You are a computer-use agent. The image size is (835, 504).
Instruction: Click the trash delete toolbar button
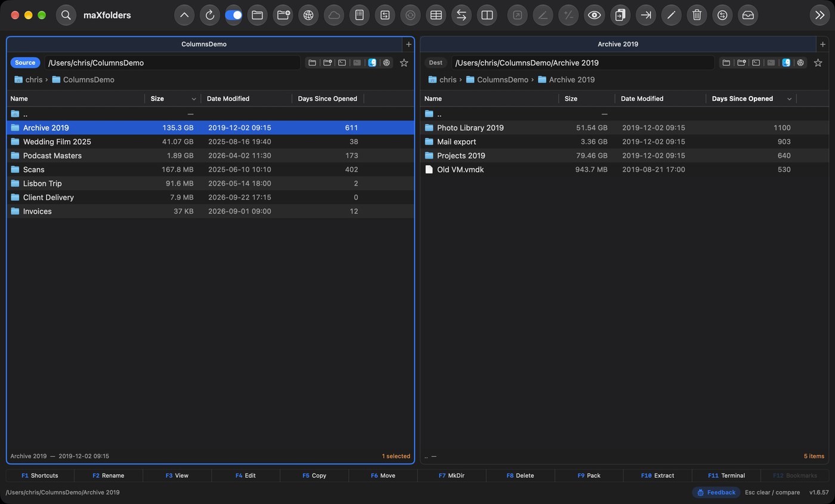[x=697, y=15]
